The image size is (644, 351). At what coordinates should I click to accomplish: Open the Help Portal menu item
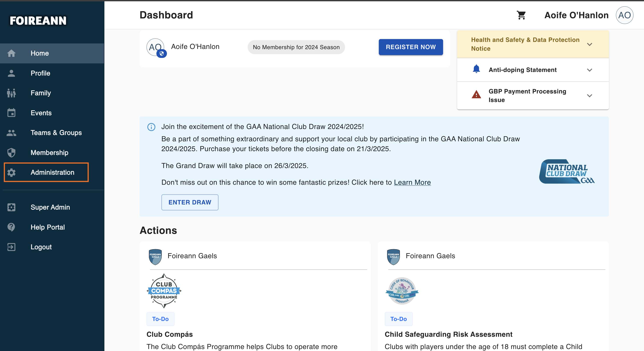coord(52,227)
